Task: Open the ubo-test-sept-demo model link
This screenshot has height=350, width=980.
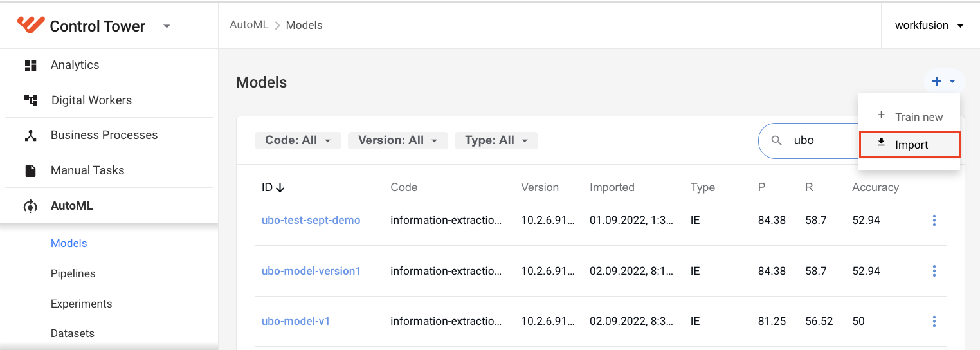Action: pyautogui.click(x=311, y=220)
